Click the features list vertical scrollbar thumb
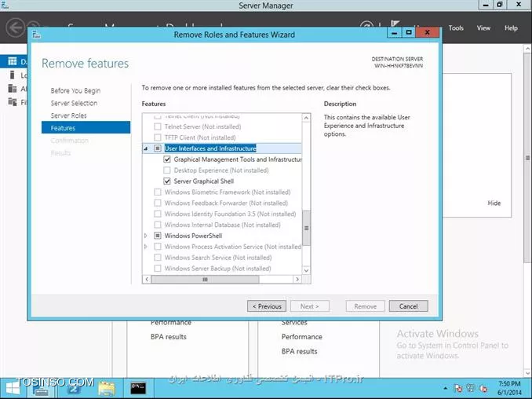 pyautogui.click(x=306, y=228)
